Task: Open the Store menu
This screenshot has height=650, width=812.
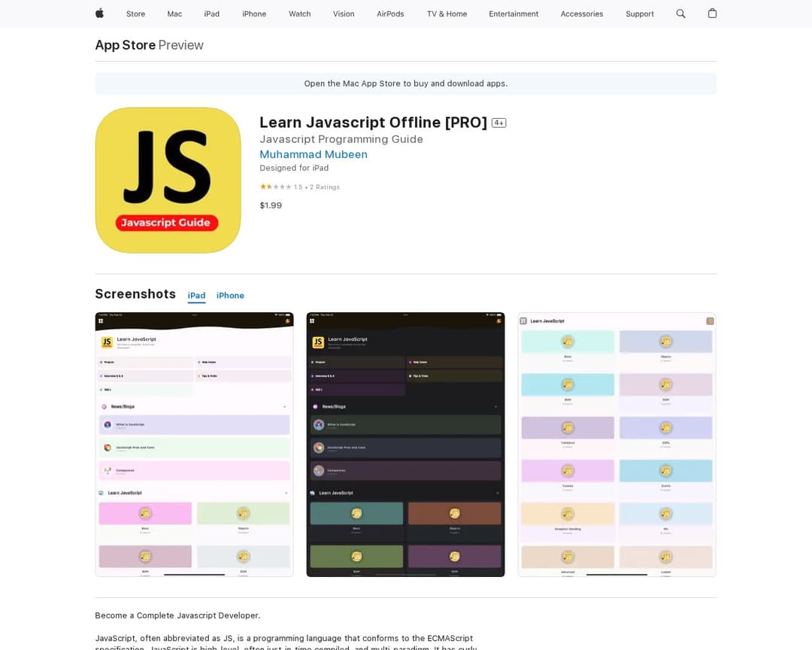Action: (135, 14)
